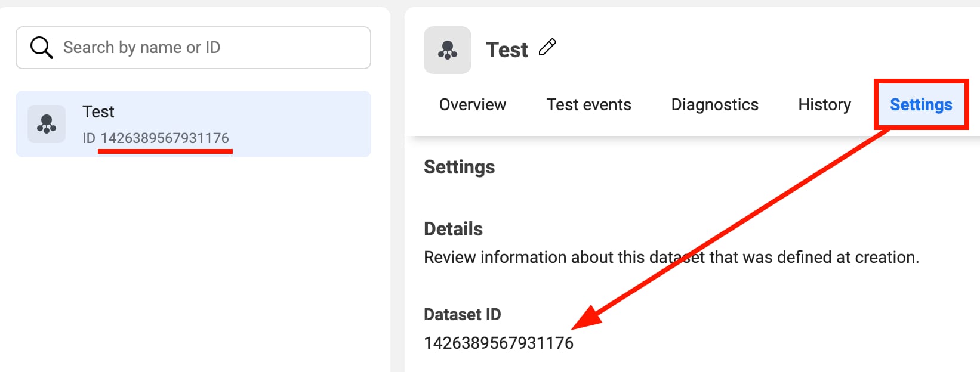
Task: Open the Overview tab
Action: click(x=472, y=104)
